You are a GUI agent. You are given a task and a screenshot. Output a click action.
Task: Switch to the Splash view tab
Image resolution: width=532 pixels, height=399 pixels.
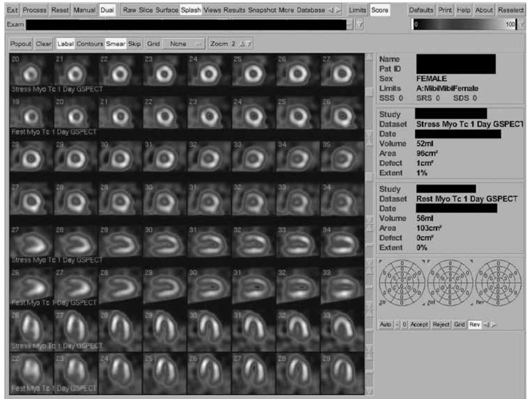(191, 10)
